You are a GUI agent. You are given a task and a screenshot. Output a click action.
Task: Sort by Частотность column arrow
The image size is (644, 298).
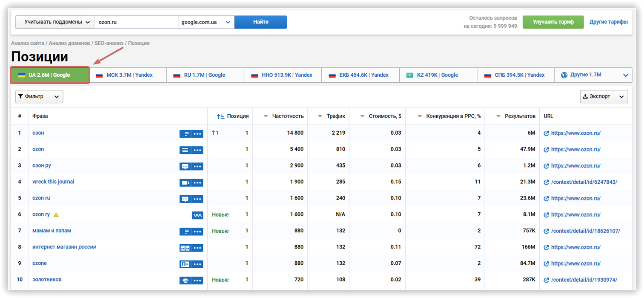click(266, 116)
